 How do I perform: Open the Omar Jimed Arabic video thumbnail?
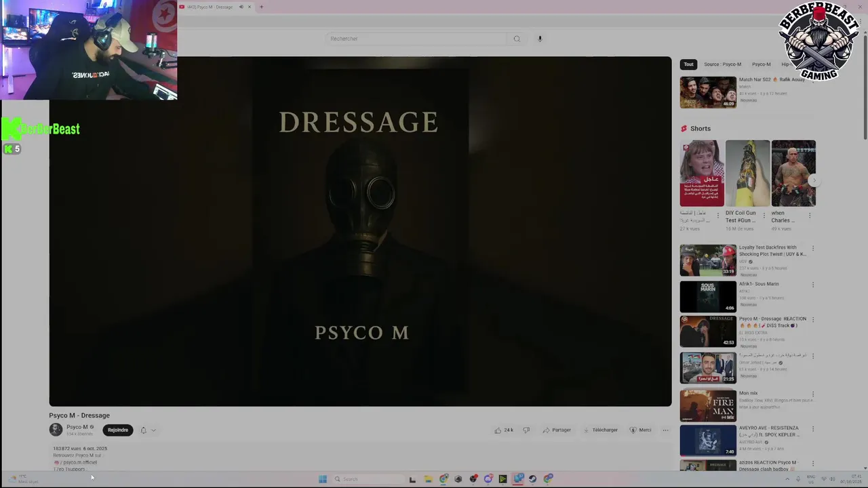tap(708, 367)
